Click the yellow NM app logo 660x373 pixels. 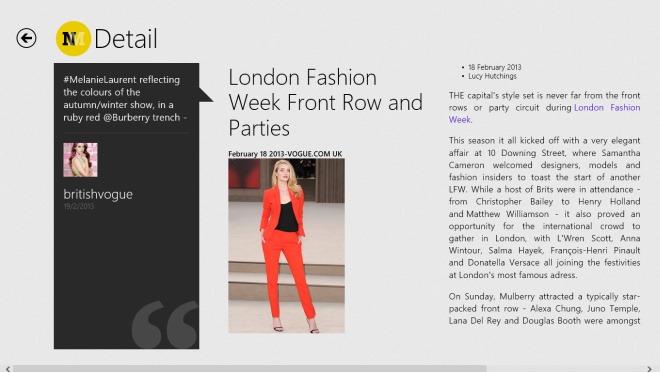pyautogui.click(x=73, y=38)
